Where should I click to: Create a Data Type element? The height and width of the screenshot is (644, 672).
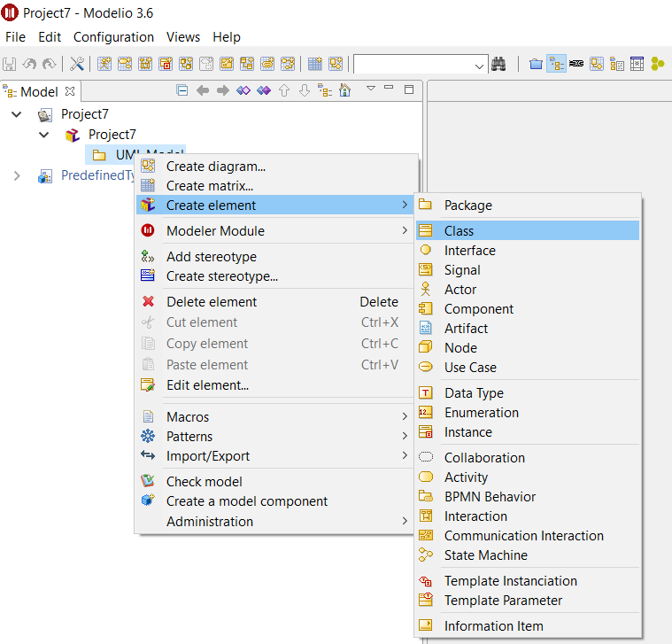(x=528, y=393)
